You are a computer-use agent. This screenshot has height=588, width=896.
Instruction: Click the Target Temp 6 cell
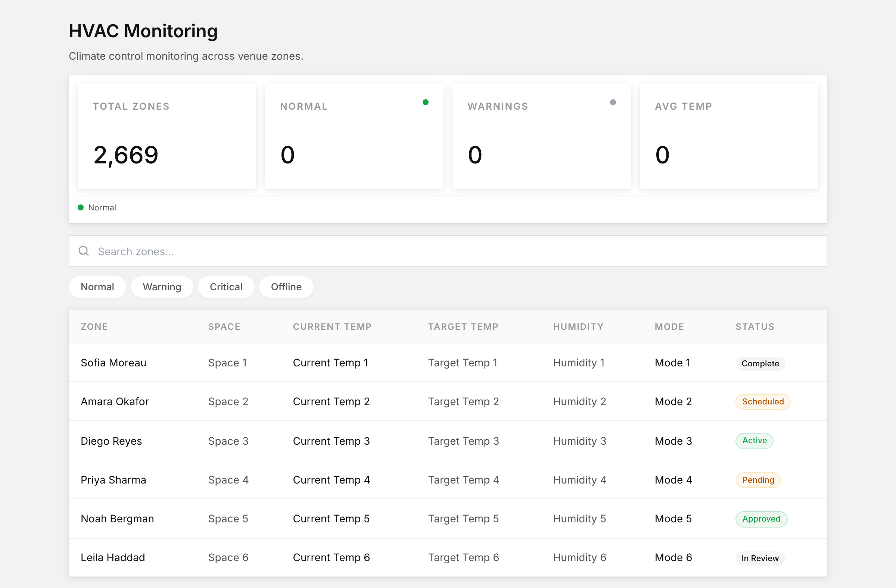463,557
